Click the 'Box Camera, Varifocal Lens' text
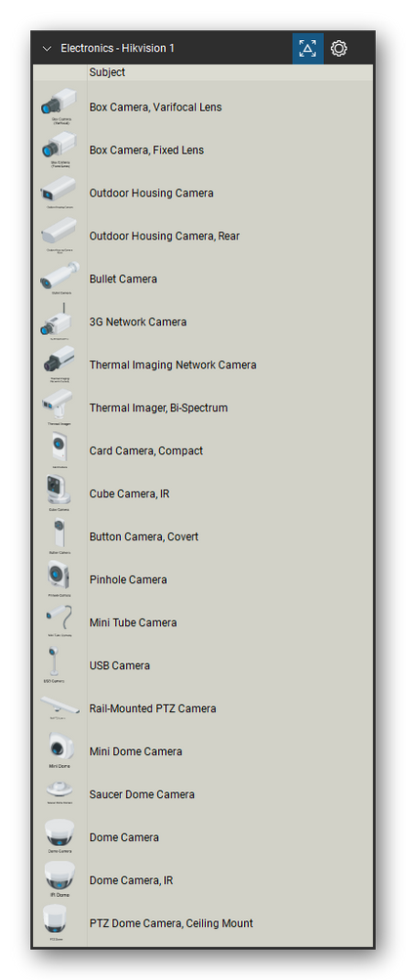This screenshot has height=980, width=406. click(x=155, y=107)
